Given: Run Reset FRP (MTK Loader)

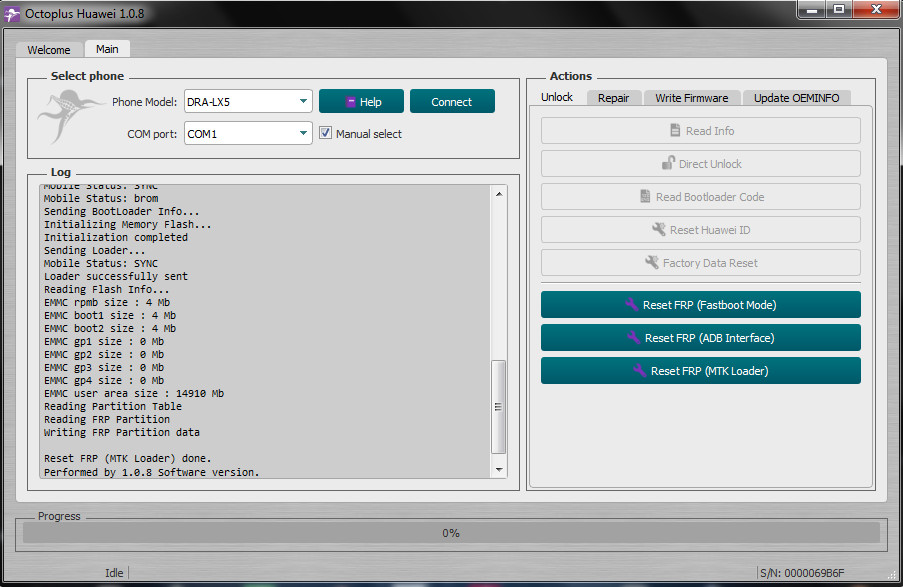Looking at the screenshot, I should pos(701,370).
